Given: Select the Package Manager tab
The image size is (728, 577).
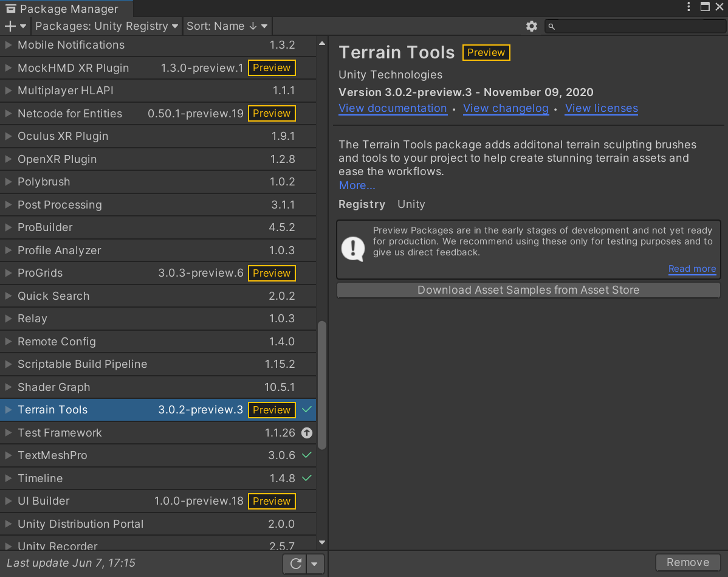Looking at the screenshot, I should click(x=66, y=9).
